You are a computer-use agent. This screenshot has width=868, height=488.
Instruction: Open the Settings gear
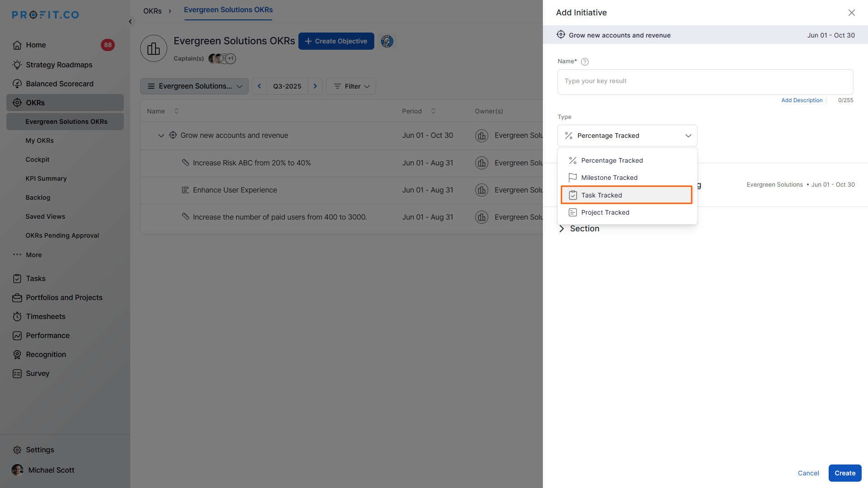(17, 450)
